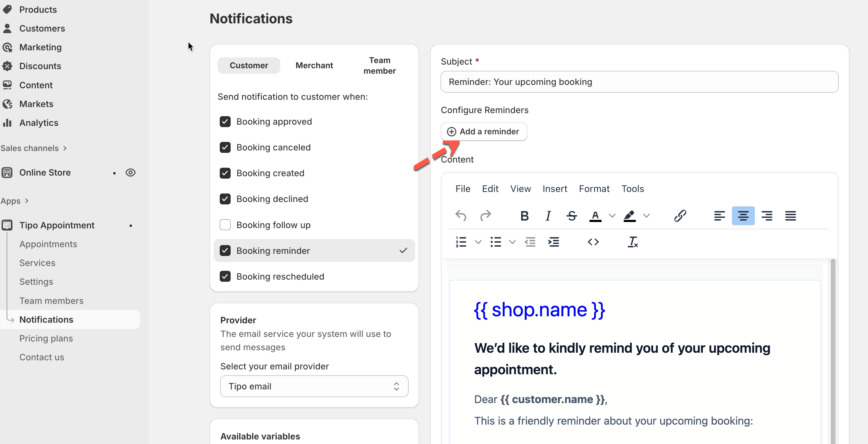
Task: Click the clear formatting icon
Action: 633,242
